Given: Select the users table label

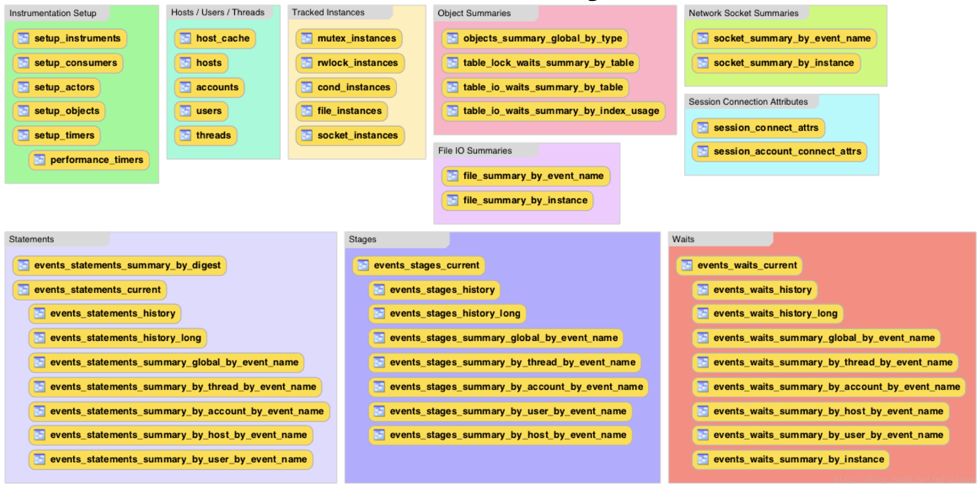Looking at the screenshot, I should [x=209, y=111].
